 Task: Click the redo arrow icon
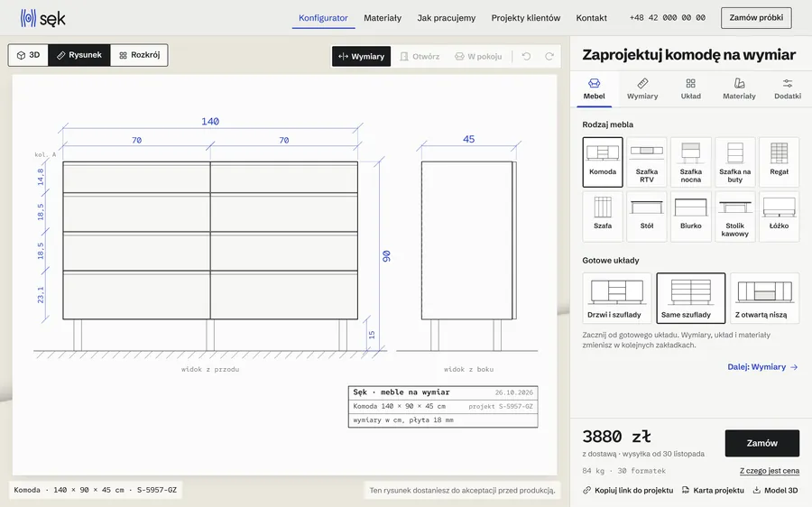tap(549, 57)
